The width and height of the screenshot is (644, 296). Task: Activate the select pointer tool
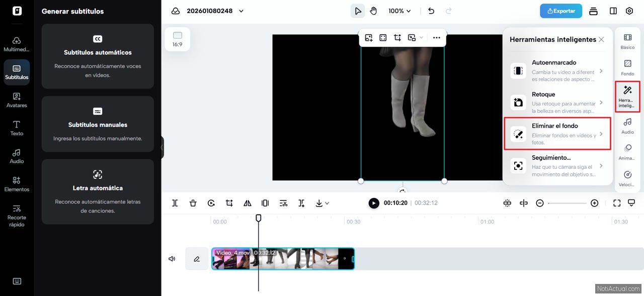[358, 11]
